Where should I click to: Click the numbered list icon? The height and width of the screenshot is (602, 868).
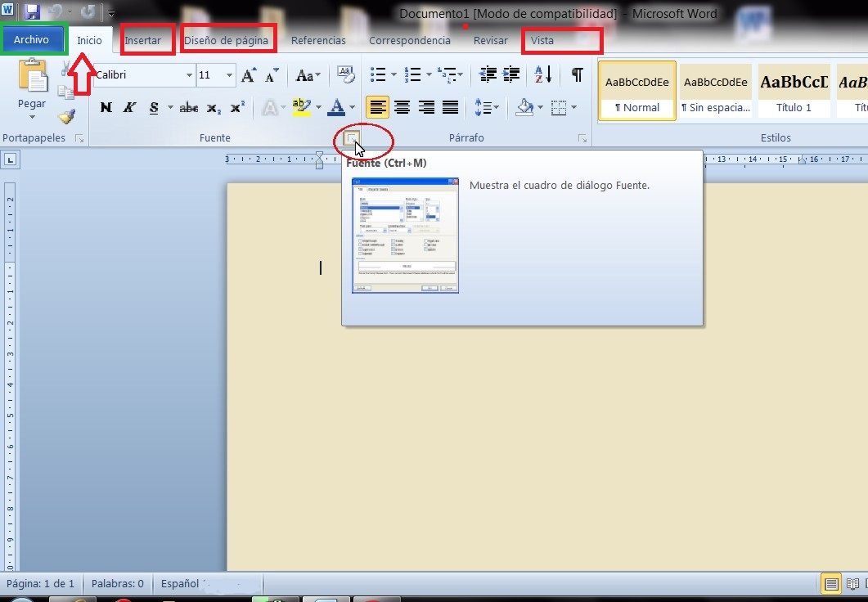click(412, 74)
